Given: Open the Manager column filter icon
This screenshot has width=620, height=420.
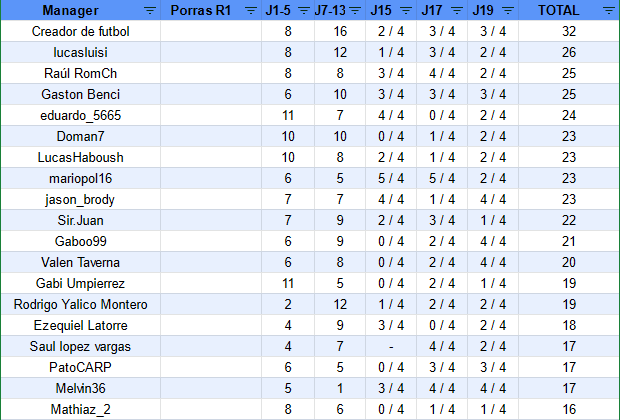Looking at the screenshot, I should click(x=150, y=10).
